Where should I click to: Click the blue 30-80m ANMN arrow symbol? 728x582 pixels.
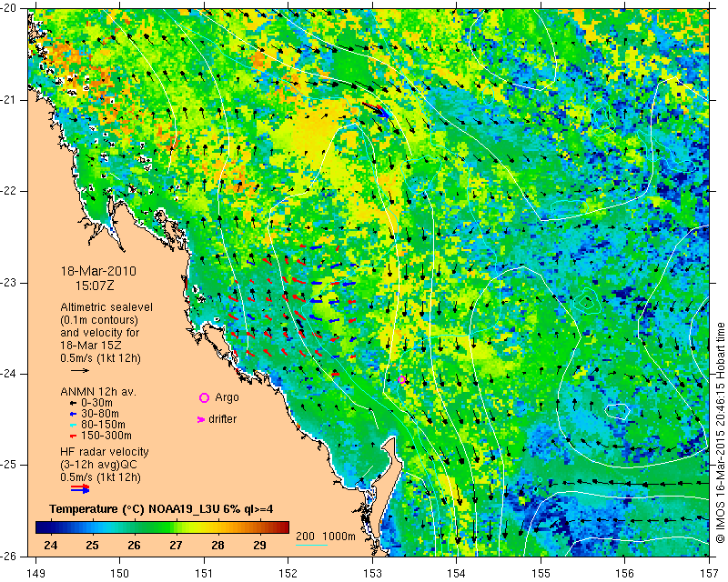coord(73,414)
